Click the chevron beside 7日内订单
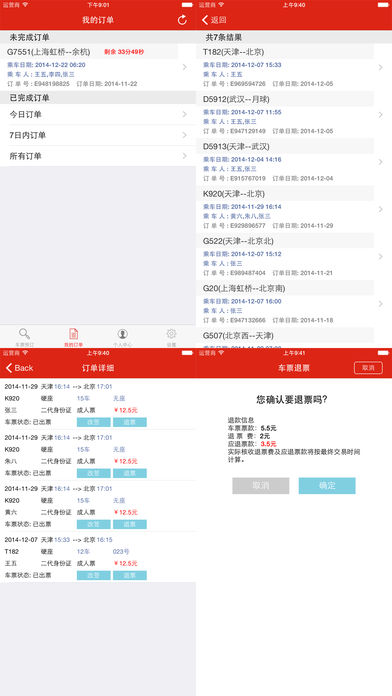This screenshot has height=696, width=392. 185,135
